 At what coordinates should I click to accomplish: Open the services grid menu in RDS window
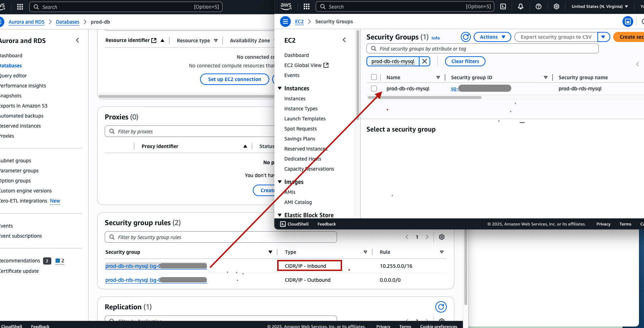pyautogui.click(x=20, y=7)
